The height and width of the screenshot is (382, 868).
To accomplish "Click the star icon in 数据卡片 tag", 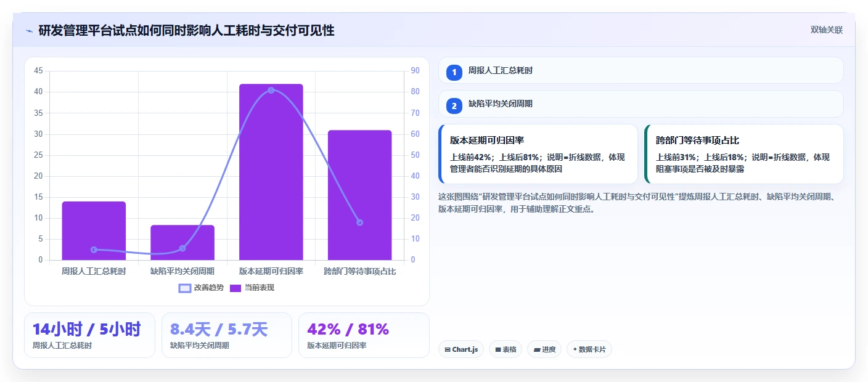I will [x=575, y=349].
